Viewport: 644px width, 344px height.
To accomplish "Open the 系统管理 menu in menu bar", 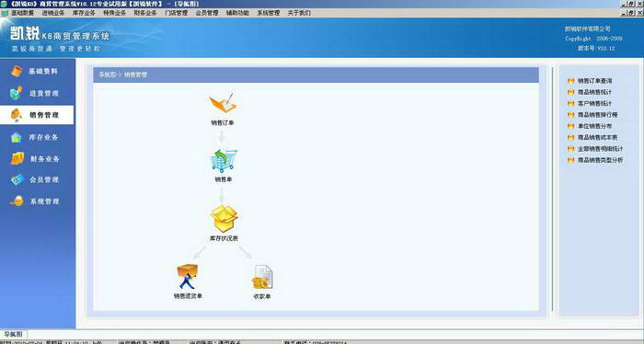I will 269,13.
